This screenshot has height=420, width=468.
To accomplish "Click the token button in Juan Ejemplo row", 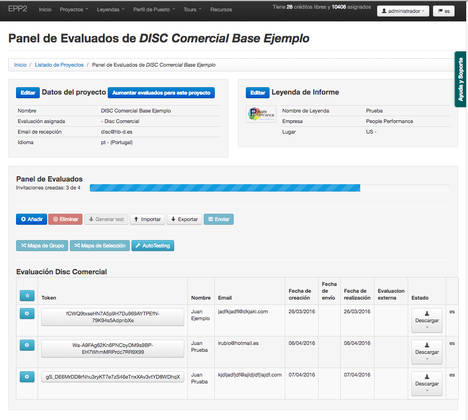I will pos(113,317).
